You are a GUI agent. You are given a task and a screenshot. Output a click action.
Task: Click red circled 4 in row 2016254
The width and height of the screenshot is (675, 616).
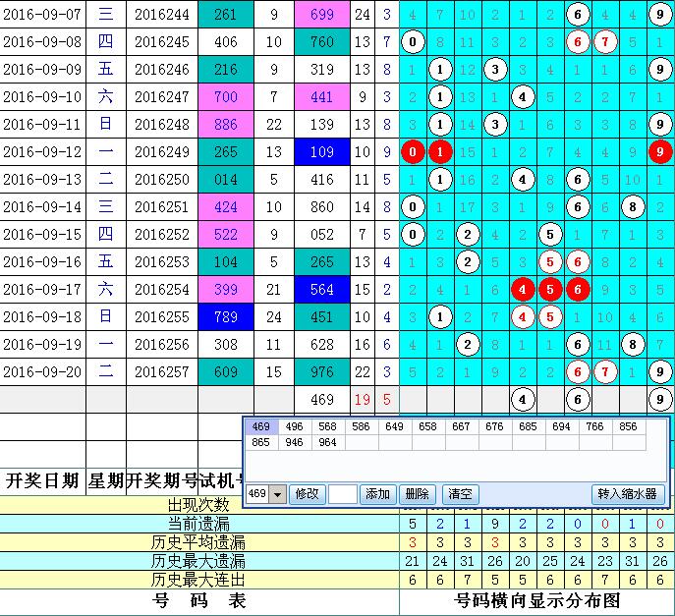523,290
